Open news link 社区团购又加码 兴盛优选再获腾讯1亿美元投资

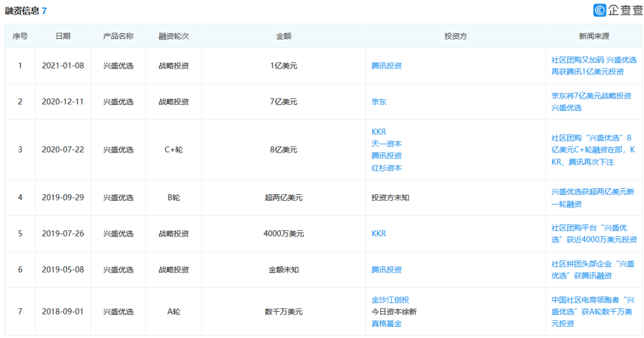[594, 66]
